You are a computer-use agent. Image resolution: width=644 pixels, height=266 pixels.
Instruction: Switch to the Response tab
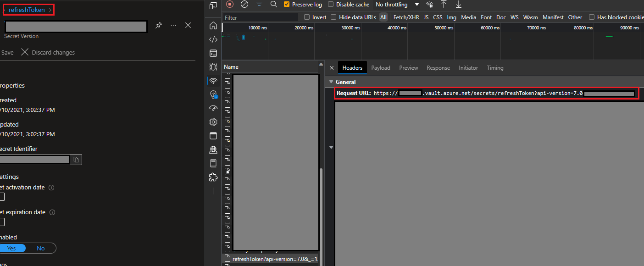click(439, 68)
